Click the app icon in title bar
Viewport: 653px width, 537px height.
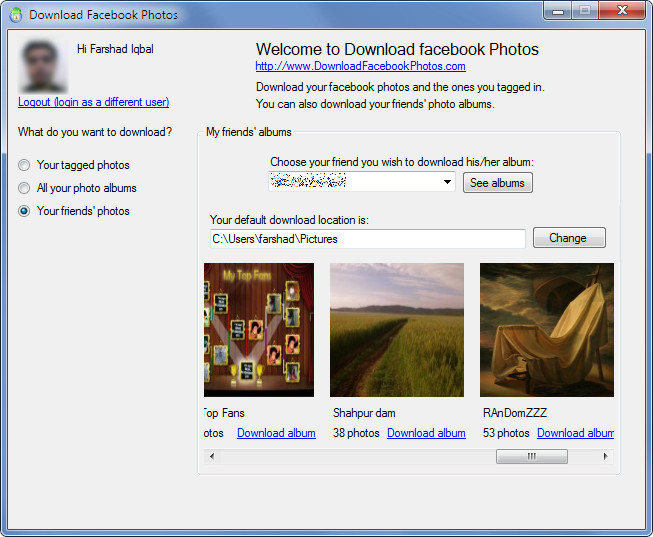(x=16, y=15)
